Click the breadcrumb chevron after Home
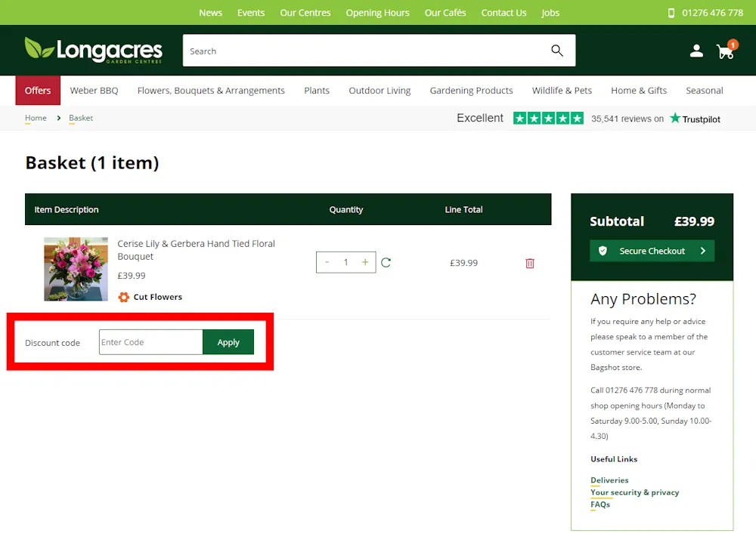Viewport: 756px width, 534px height. [x=58, y=118]
